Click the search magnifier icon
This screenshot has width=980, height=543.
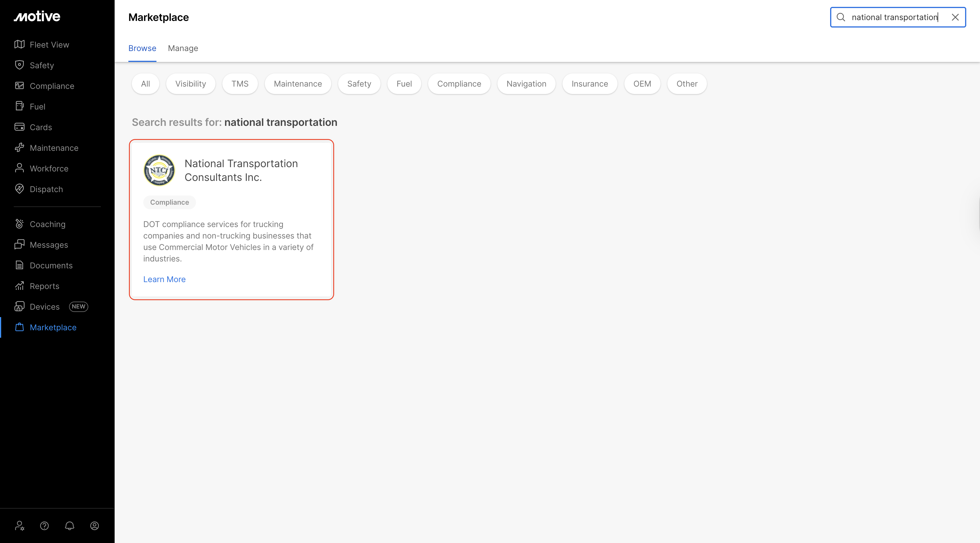841,17
